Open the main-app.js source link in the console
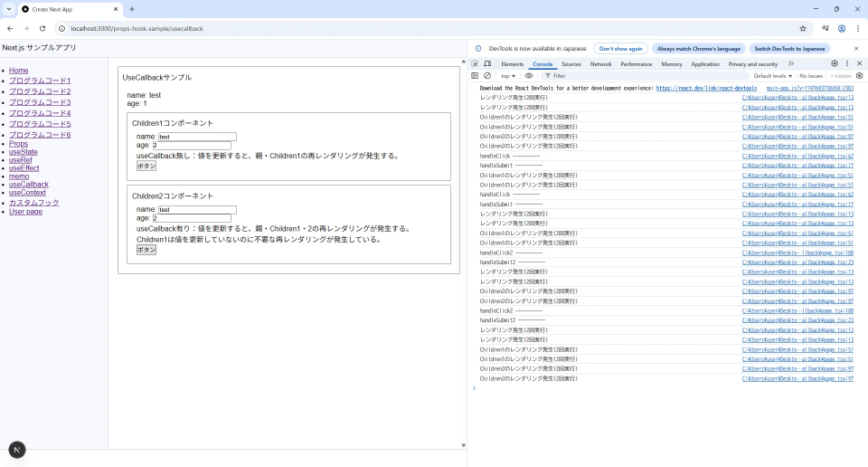868x467 pixels. point(810,88)
